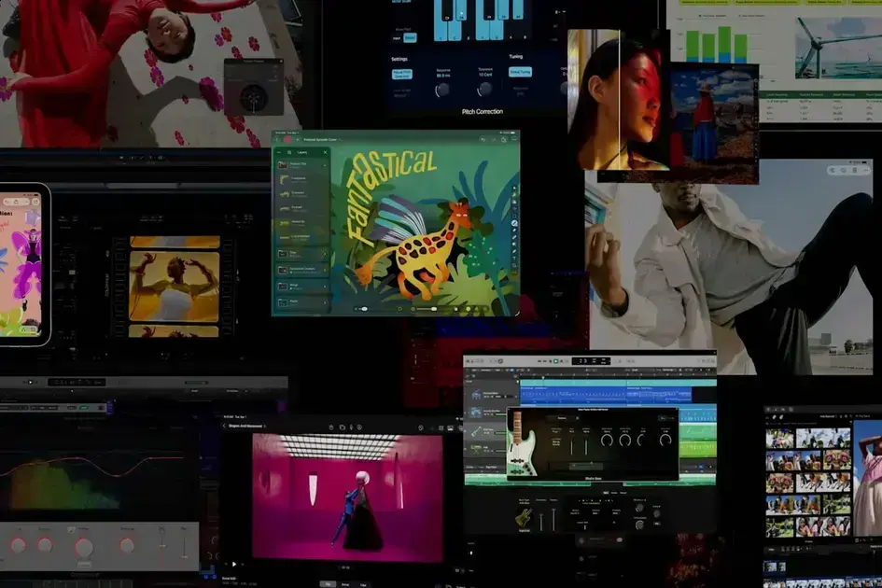Viewport: 882px width, 588px height.
Task: Expand the Wings layer group chevron
Action: click(325, 287)
